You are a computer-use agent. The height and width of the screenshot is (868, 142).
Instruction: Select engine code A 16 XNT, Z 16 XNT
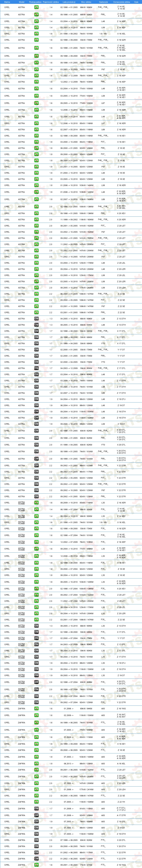point(121,715)
